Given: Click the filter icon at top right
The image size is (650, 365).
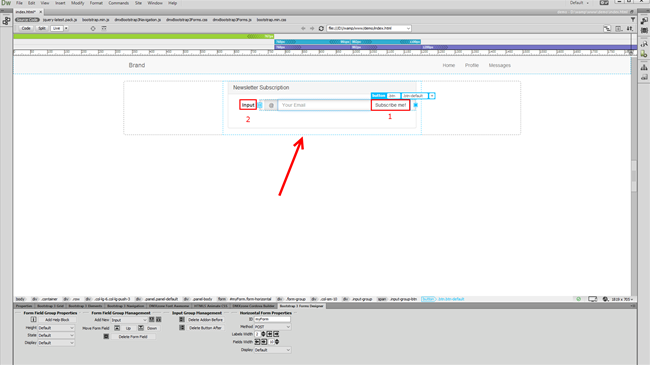Looking at the screenshot, I should pos(633,19).
